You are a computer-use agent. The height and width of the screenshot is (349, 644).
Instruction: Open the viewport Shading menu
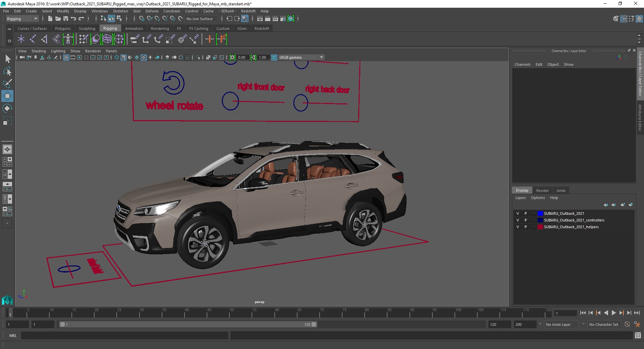39,51
